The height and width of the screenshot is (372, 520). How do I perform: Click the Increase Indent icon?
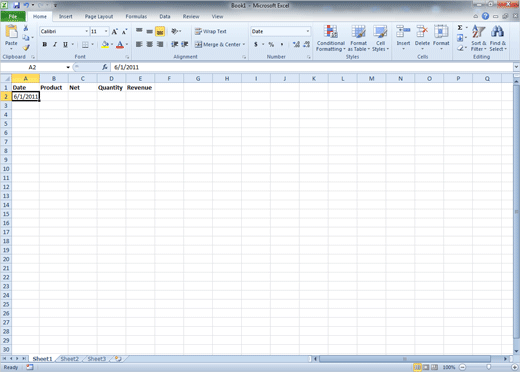pos(185,44)
